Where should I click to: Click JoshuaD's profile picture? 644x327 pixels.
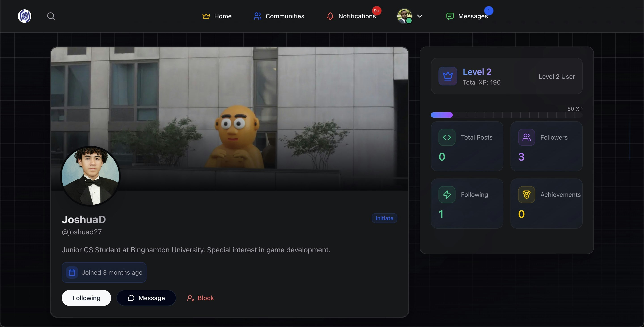[90, 176]
